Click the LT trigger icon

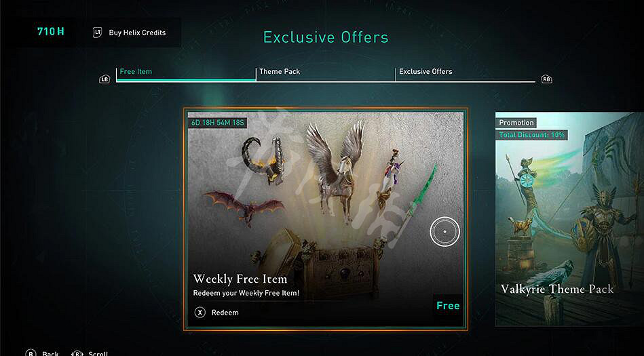[x=97, y=33]
